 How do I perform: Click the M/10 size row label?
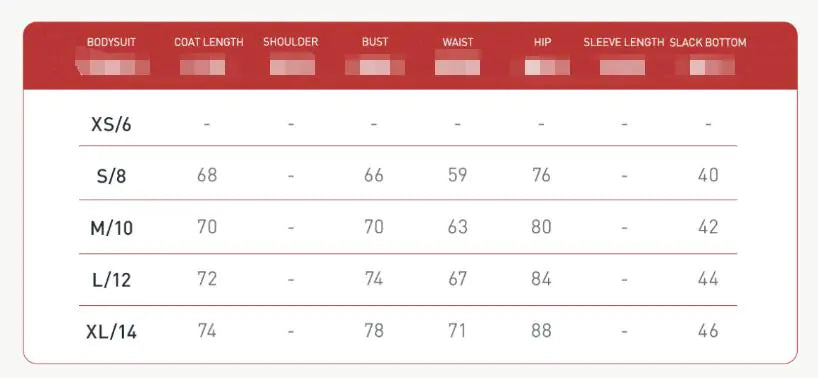coord(111,228)
